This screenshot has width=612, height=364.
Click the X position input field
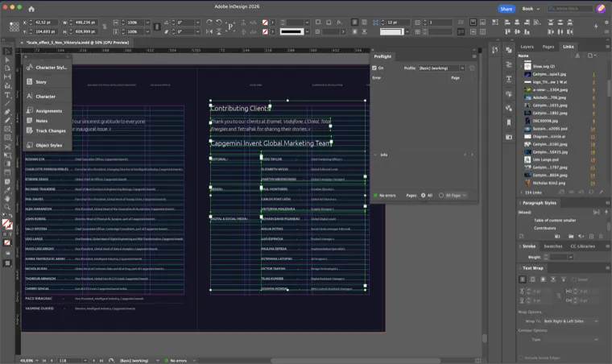[x=46, y=23]
